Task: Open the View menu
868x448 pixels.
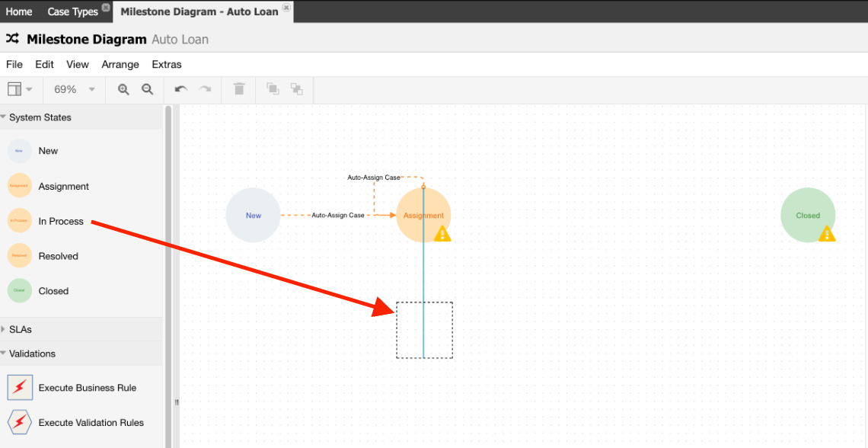Action: click(78, 64)
